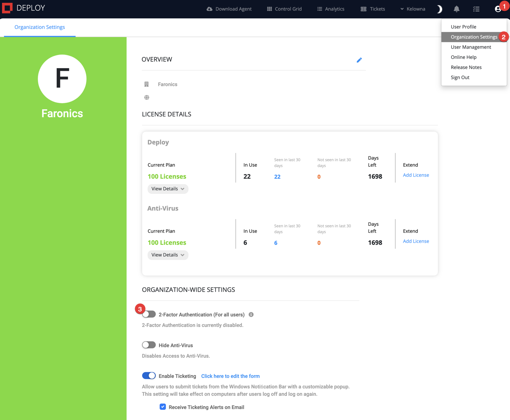This screenshot has width=510, height=420.
Task: Click Deploy seen in last 30 days 22
Action: click(x=277, y=177)
